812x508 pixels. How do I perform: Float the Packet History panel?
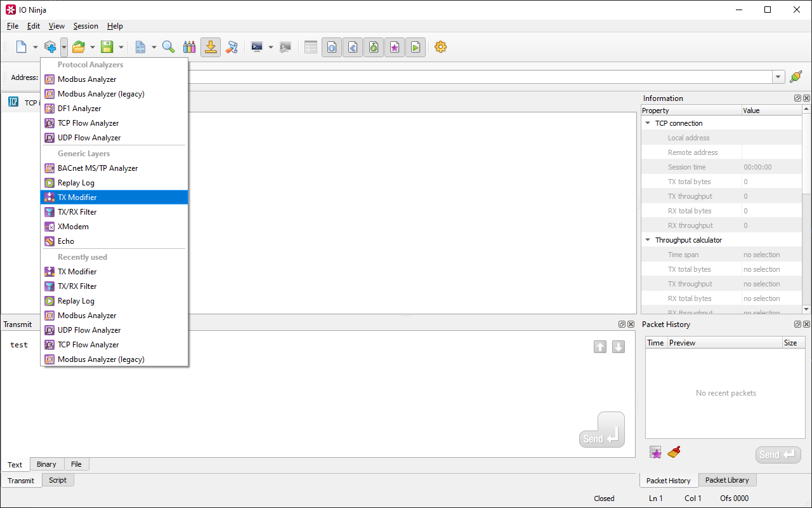pyautogui.click(x=797, y=324)
